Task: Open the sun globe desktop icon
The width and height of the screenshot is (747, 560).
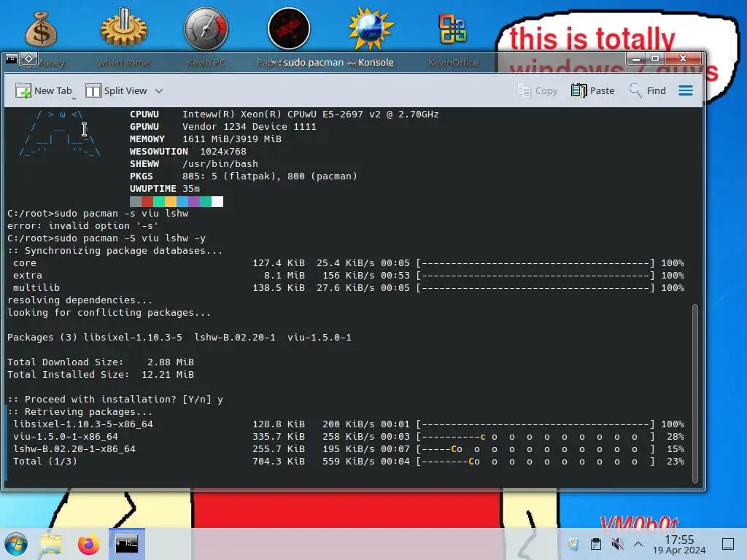Action: [371, 28]
